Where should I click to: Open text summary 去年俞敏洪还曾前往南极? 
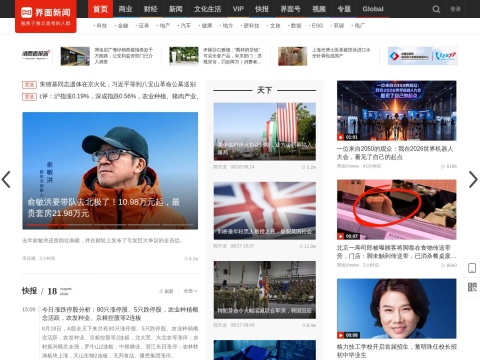point(102,240)
